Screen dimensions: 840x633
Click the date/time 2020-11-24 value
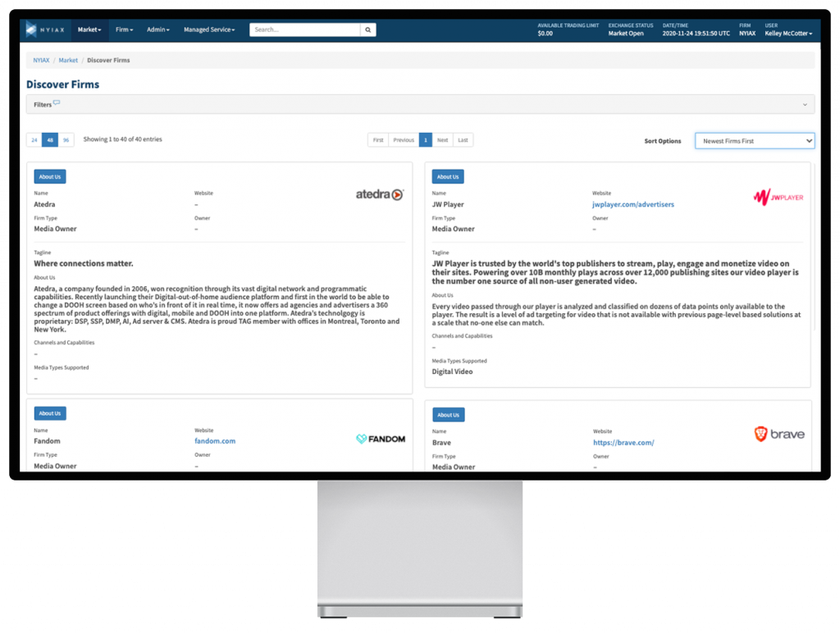point(696,33)
